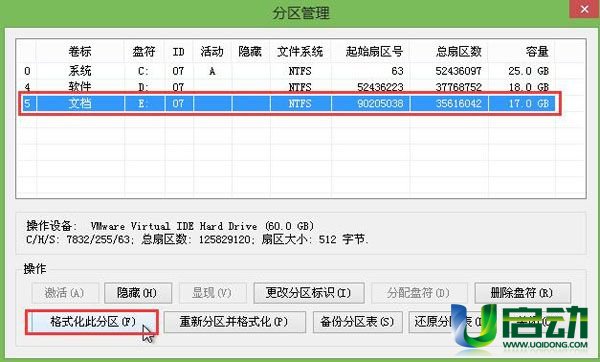Viewport: 600px width, 362px height.
Task: Click total sectors value 35816042
Action: [458, 103]
